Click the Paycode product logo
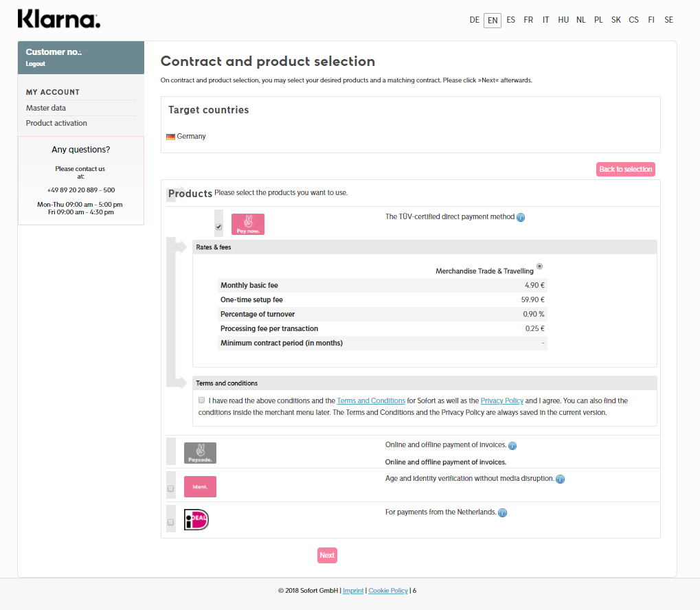 click(200, 453)
